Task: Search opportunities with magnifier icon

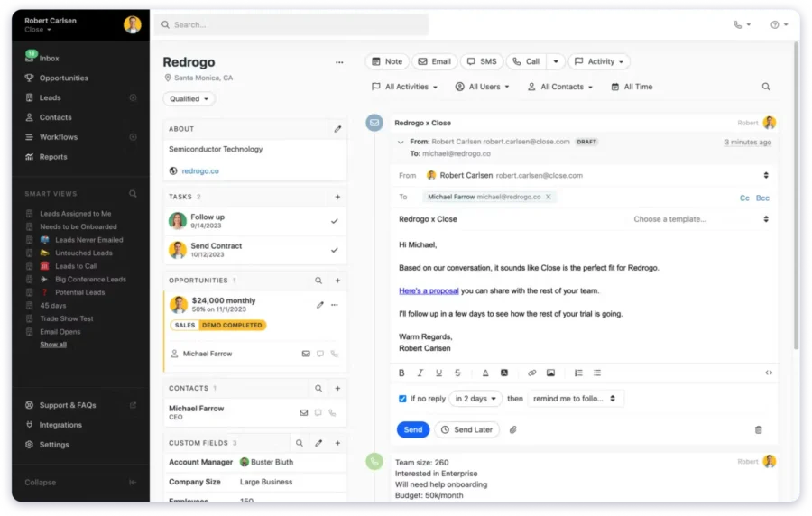Action: (318, 281)
